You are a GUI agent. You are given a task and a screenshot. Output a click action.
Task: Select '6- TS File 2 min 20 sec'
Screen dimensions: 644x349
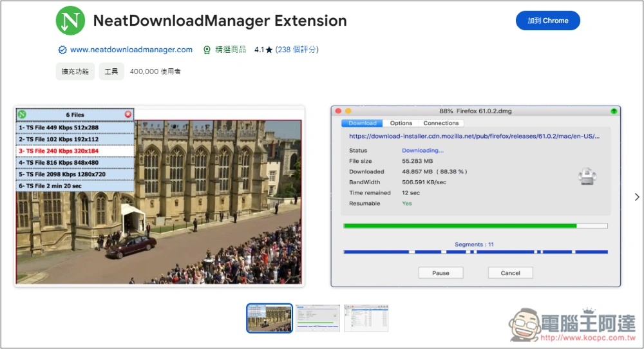coord(75,186)
